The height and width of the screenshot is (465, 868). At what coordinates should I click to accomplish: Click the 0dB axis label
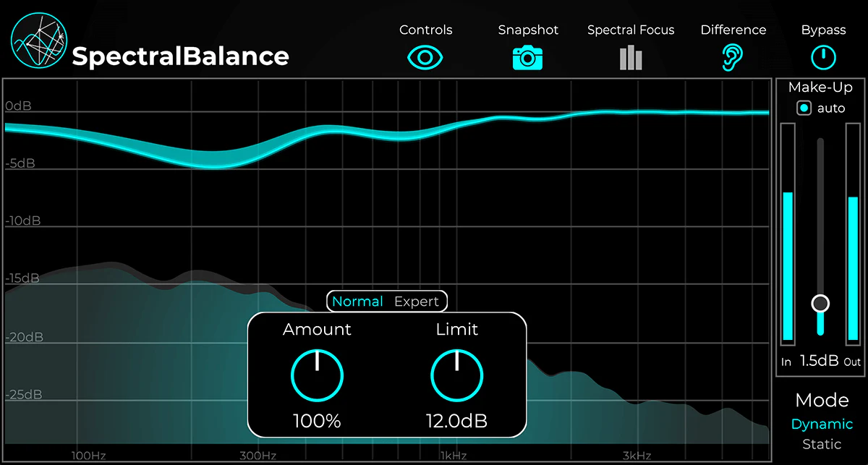(18, 106)
